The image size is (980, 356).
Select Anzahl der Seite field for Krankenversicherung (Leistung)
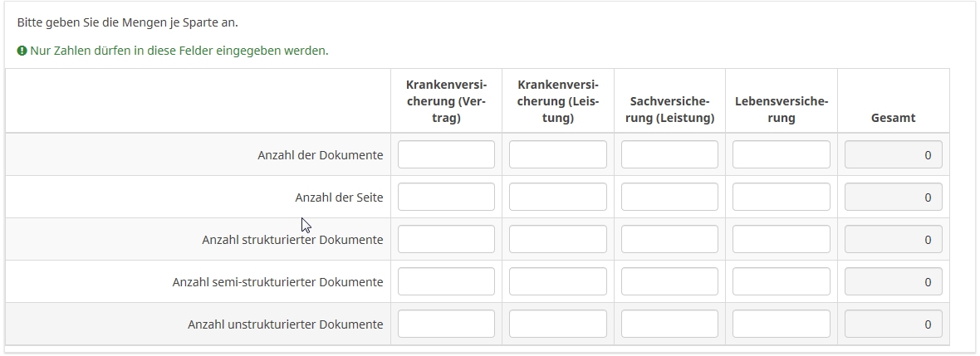click(557, 197)
